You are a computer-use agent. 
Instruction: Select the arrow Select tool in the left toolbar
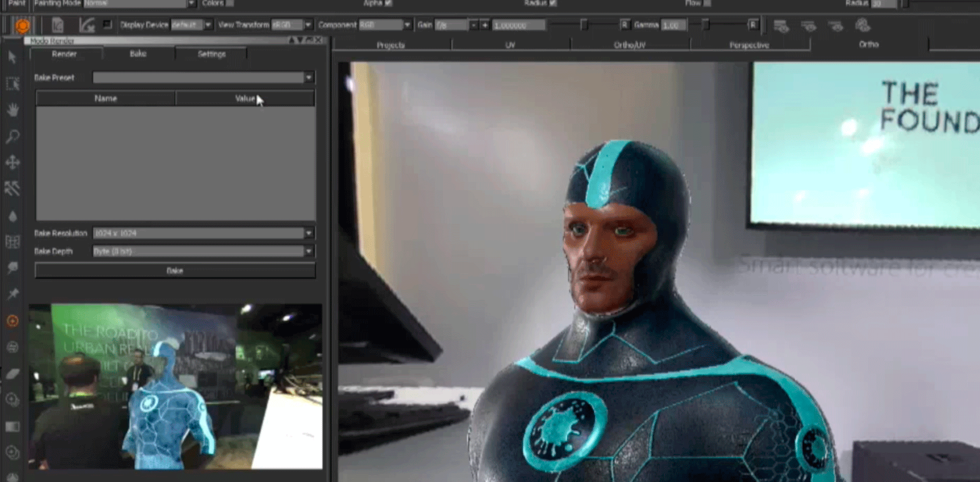pyautogui.click(x=12, y=57)
